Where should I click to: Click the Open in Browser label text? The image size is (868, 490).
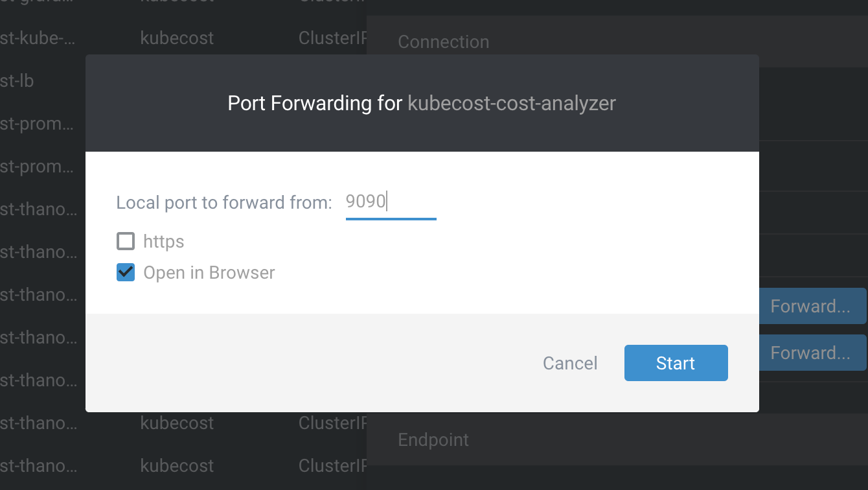click(209, 273)
